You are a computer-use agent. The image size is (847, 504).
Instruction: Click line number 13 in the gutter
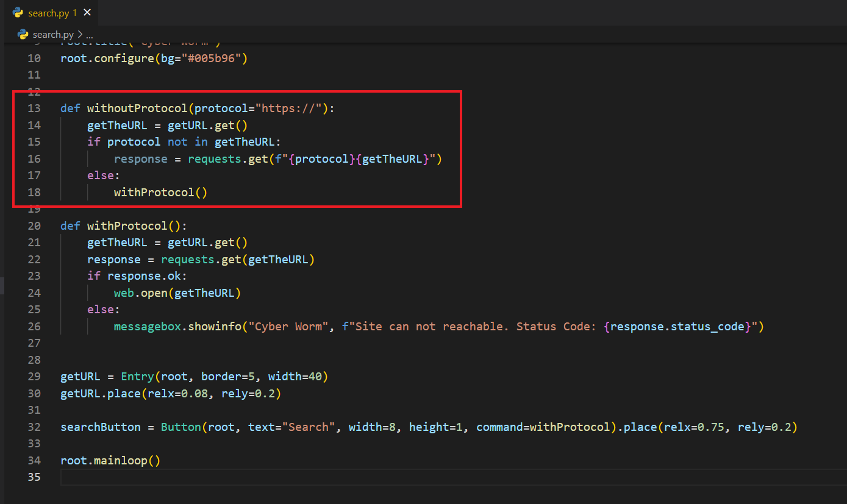tap(34, 108)
